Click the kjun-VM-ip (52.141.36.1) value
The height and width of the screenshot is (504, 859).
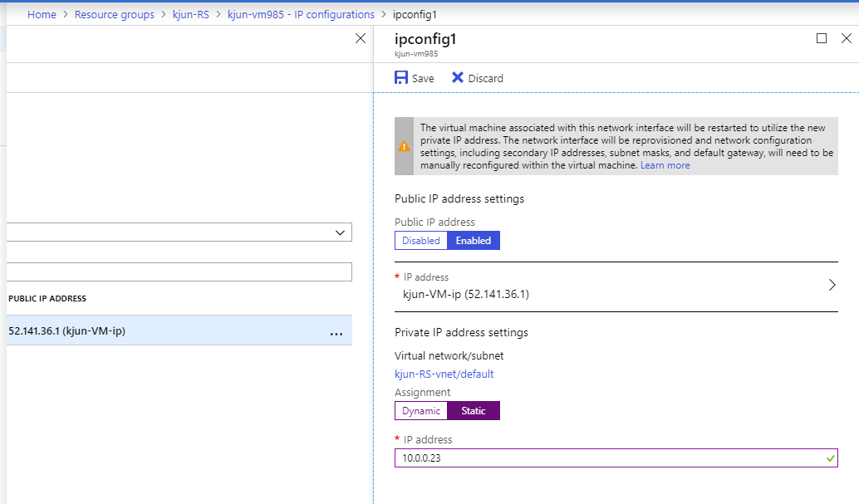click(x=466, y=294)
